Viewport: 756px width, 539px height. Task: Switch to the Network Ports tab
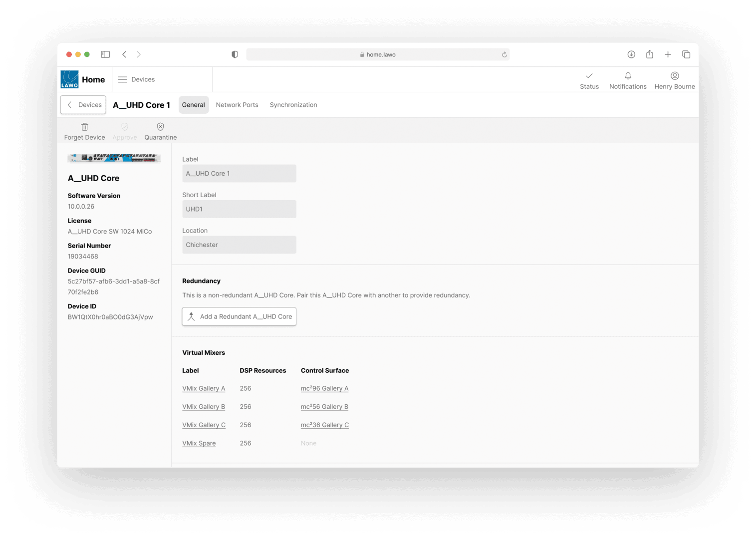pos(237,105)
